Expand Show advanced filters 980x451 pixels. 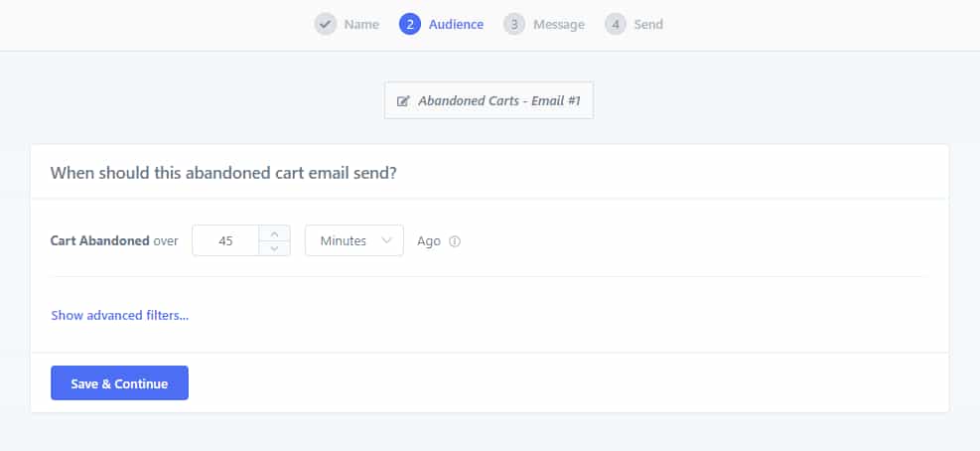tap(120, 315)
